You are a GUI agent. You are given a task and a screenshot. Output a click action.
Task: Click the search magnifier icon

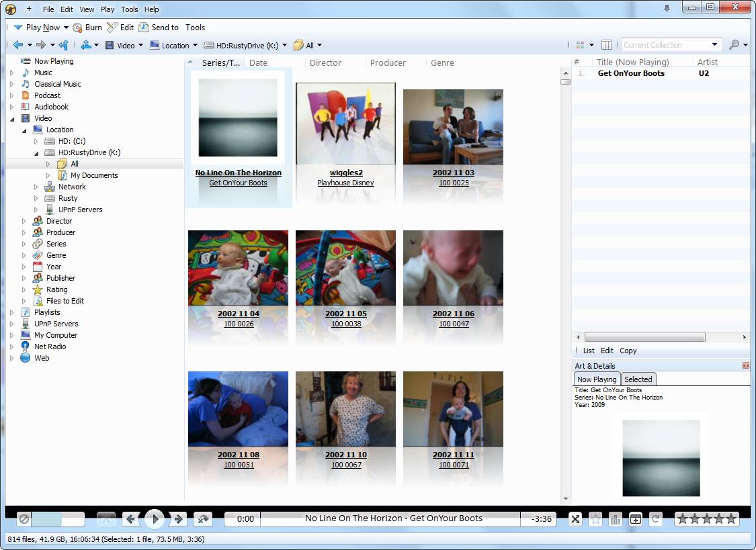pos(734,45)
